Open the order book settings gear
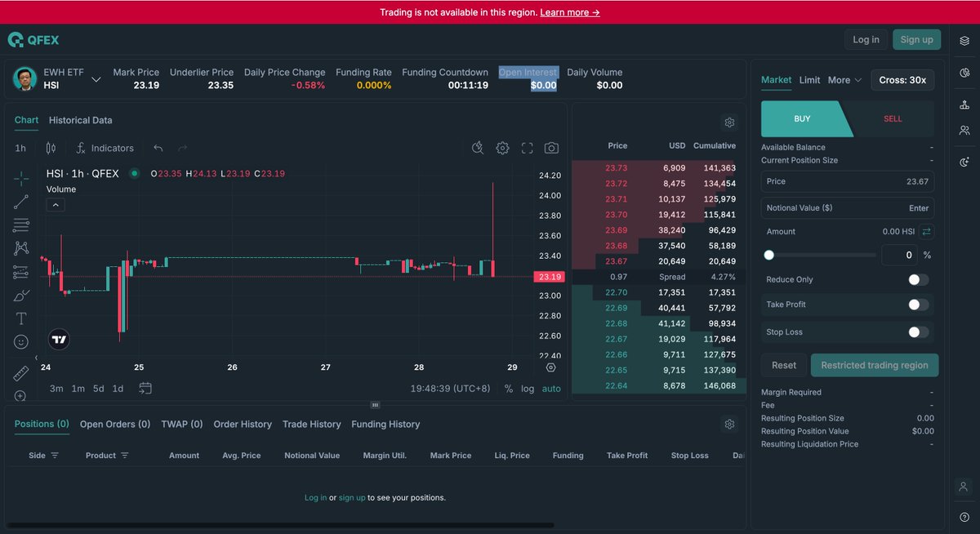The height and width of the screenshot is (534, 980). pos(729,122)
